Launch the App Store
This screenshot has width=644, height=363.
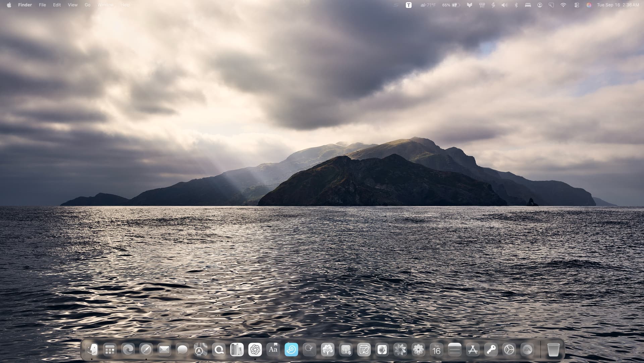[x=473, y=350]
